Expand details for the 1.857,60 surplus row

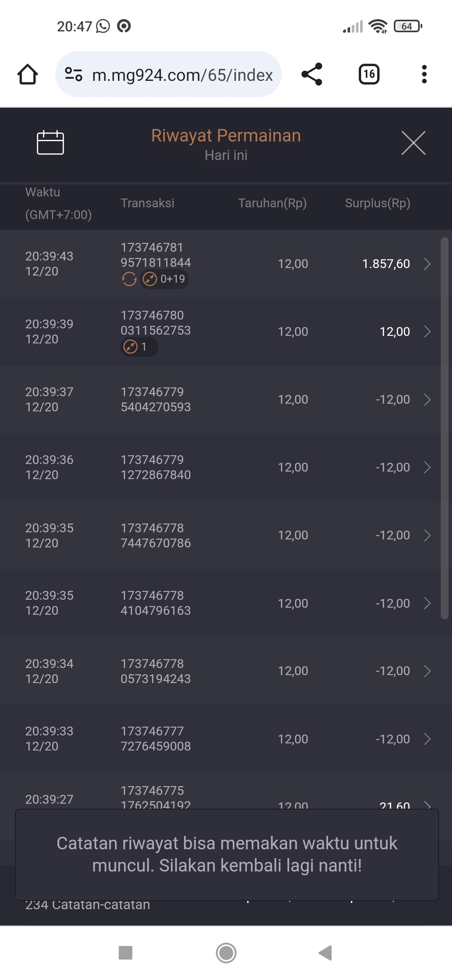tap(427, 264)
